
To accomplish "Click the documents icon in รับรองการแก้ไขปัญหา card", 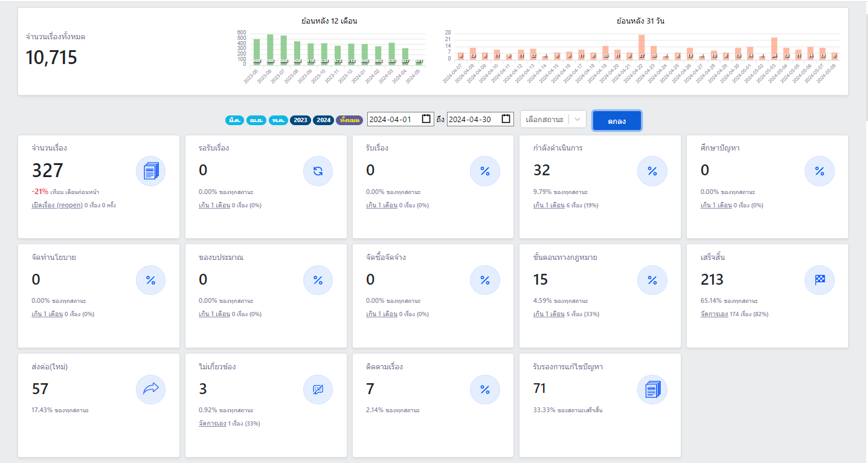I will point(652,389).
